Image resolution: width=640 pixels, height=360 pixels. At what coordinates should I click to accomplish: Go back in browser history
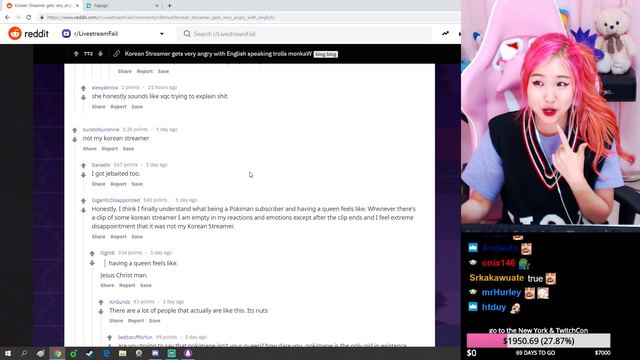click(x=7, y=17)
